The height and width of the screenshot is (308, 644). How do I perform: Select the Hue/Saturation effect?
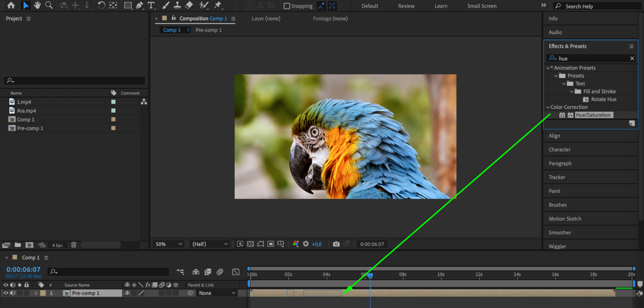click(x=593, y=115)
